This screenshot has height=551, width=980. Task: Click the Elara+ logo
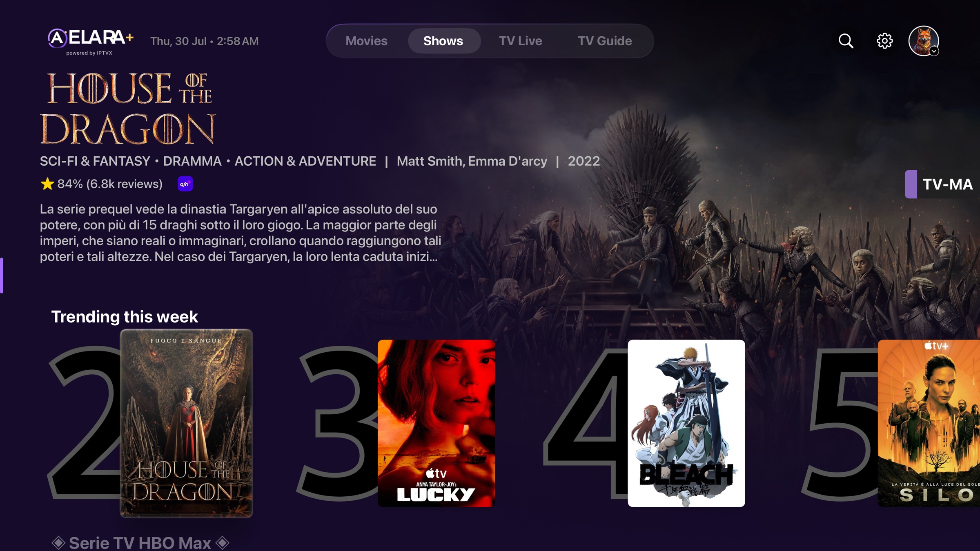(x=91, y=38)
